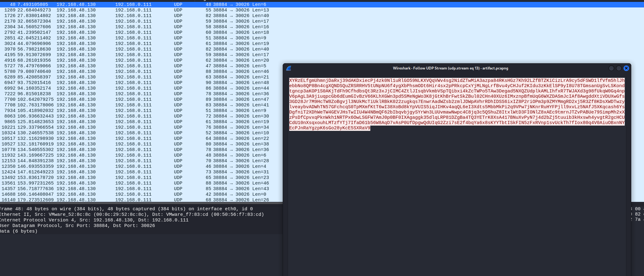Select packet number 6992 row
644x276 pixels.
pyautogui.click(x=141, y=88)
